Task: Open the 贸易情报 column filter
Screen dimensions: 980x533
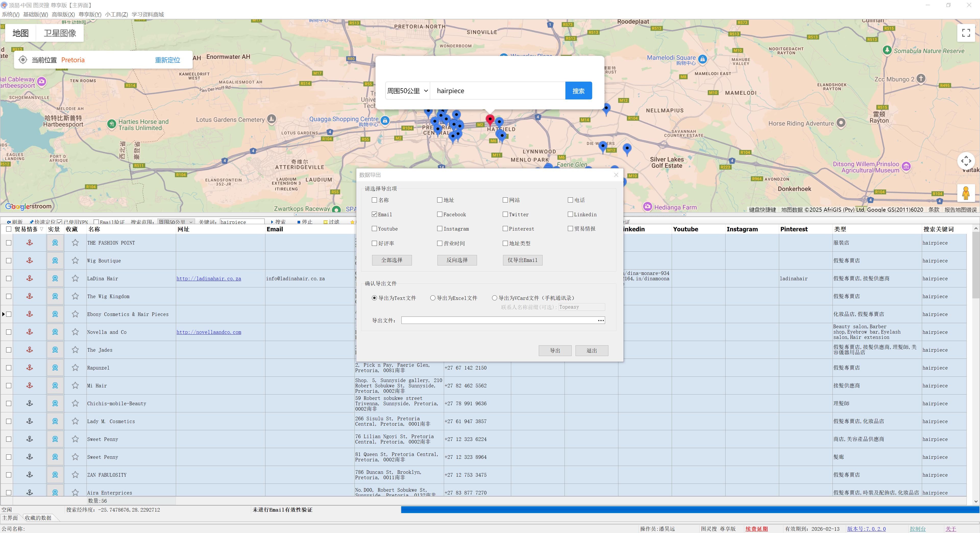Action: 42,229
